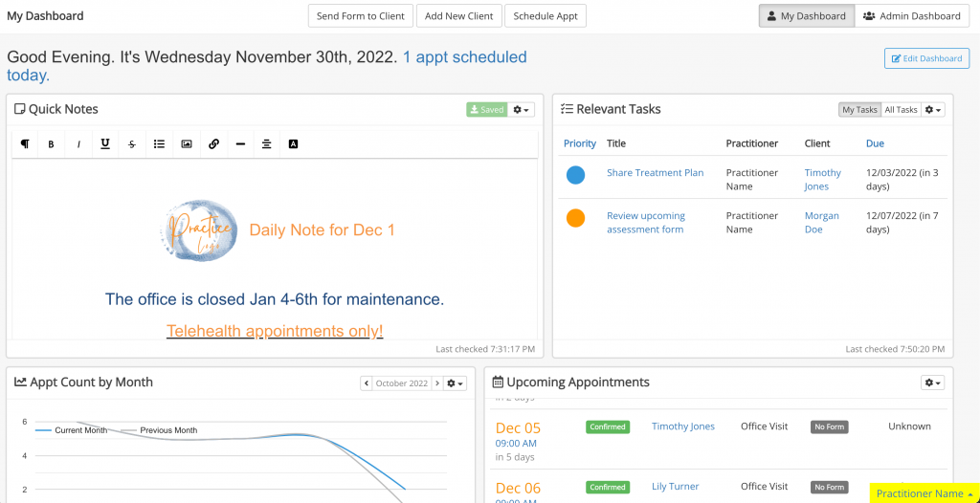Click the No Form badge for Timothy Jones

pos(830,427)
